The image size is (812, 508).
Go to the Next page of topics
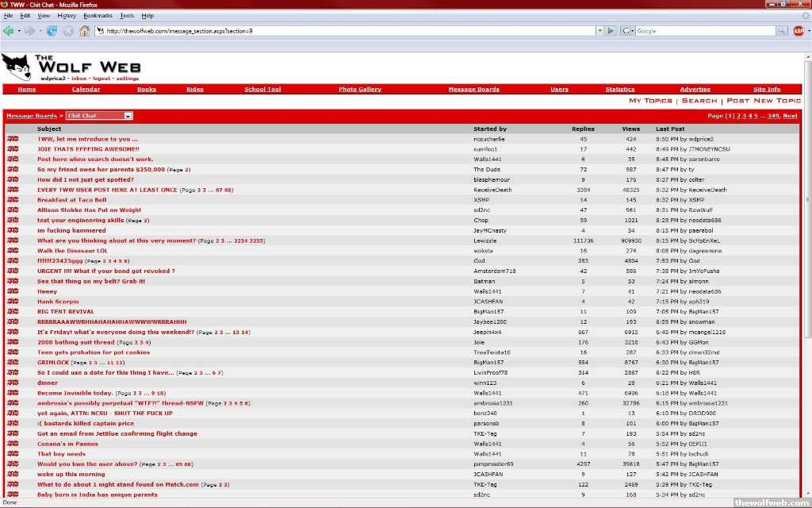click(790, 116)
